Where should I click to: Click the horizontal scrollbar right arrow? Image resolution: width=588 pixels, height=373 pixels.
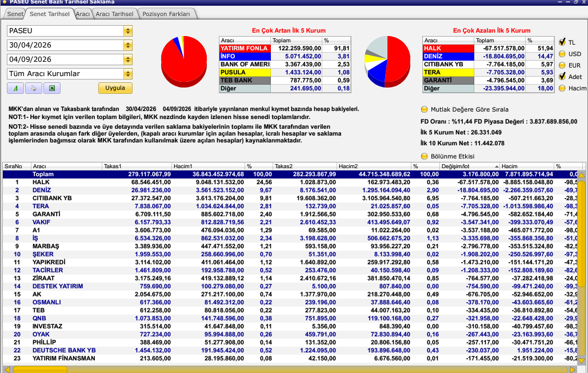(x=573, y=370)
